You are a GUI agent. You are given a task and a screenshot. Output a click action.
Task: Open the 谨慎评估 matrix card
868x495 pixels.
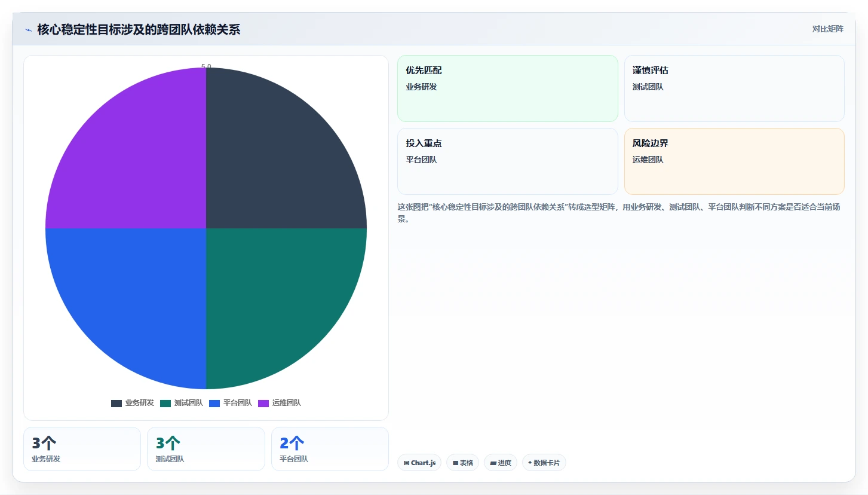click(734, 88)
